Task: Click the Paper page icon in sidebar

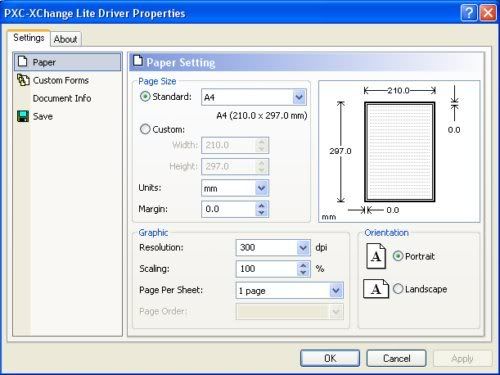Action: click(x=22, y=62)
